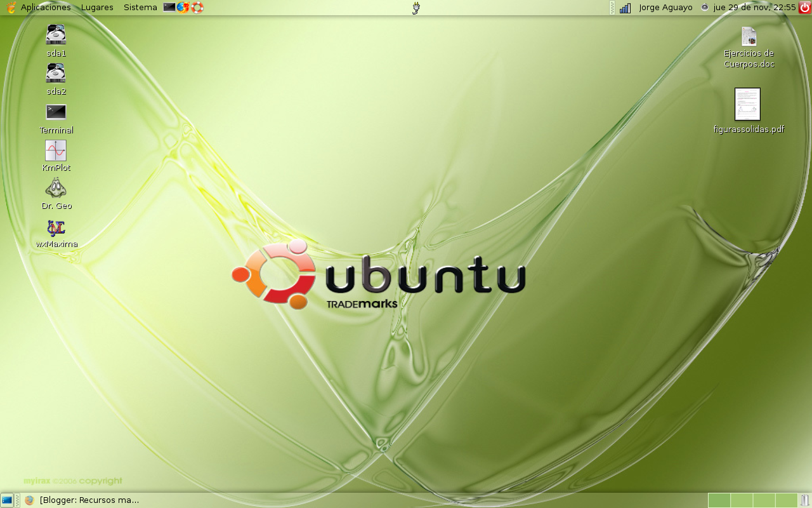
Task: Open the Help lifesaver icon in the panel
Action: tap(197, 8)
